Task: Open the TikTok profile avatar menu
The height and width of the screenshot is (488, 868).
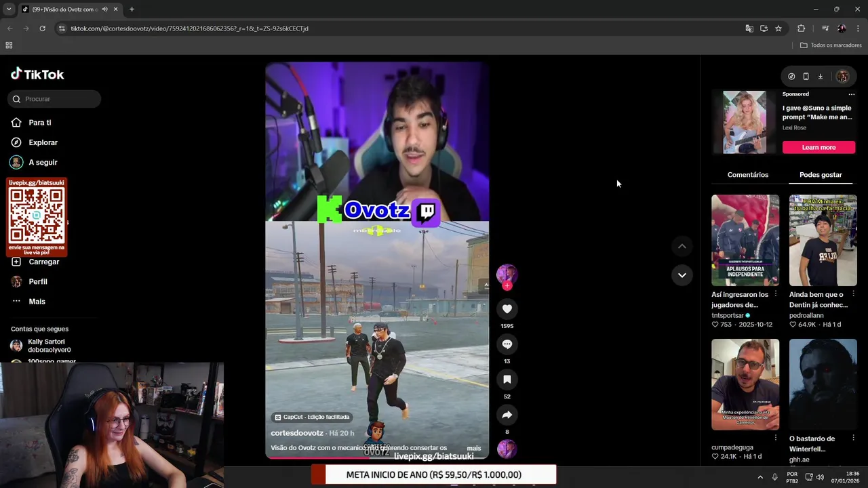Action: pyautogui.click(x=843, y=77)
